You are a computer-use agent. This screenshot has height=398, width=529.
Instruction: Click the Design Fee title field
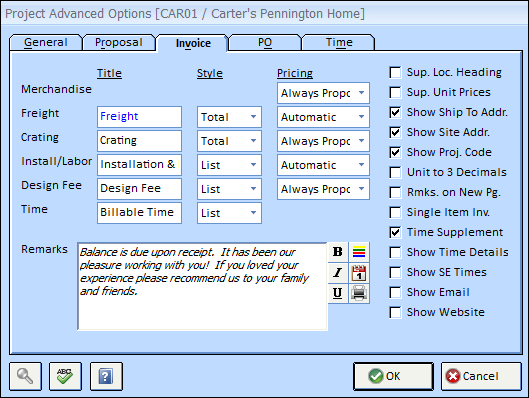[139, 189]
